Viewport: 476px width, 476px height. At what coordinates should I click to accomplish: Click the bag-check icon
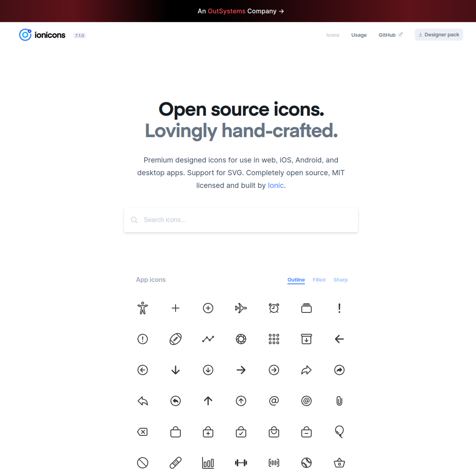point(241,432)
